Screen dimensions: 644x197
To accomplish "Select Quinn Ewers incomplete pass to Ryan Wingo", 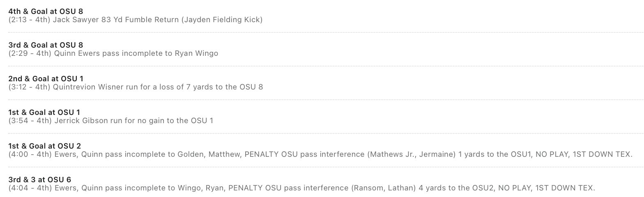I will [136, 53].
